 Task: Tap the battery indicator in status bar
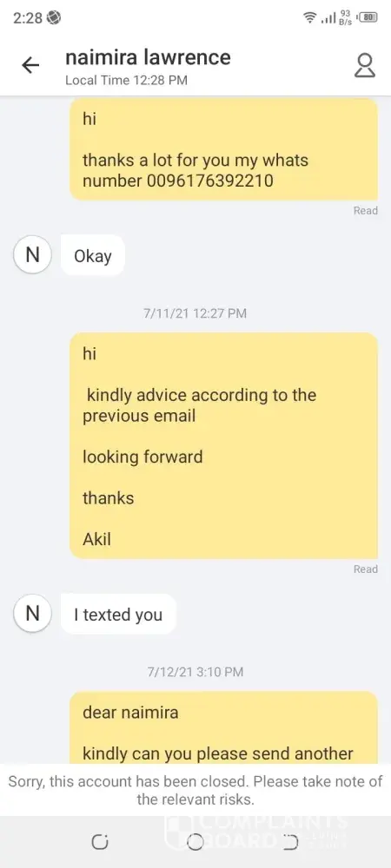click(x=368, y=17)
